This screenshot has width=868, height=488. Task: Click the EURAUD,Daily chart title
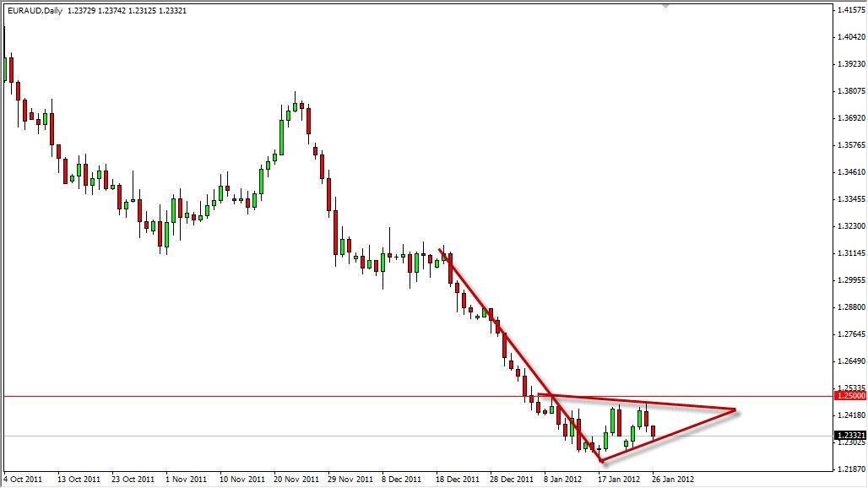pyautogui.click(x=35, y=10)
